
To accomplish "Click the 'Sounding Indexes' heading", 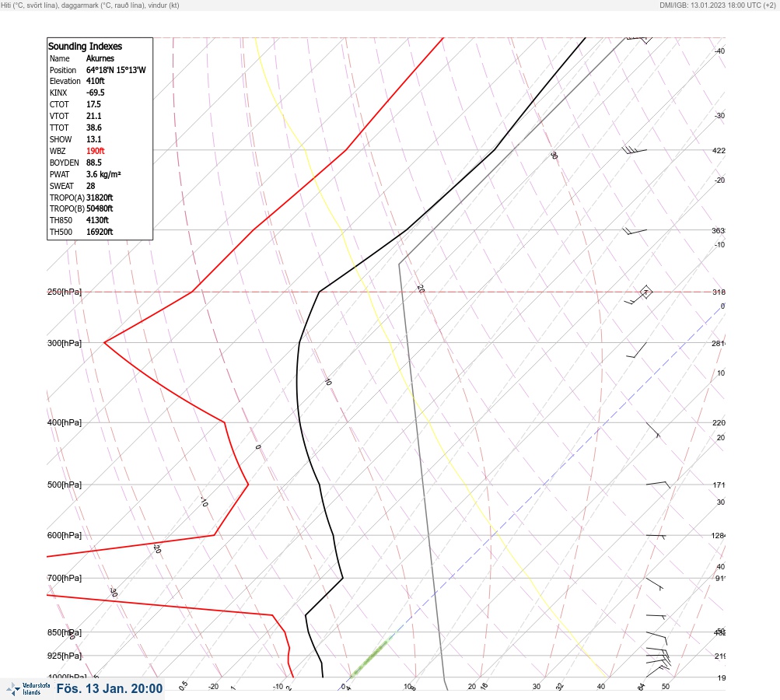I will click(85, 46).
